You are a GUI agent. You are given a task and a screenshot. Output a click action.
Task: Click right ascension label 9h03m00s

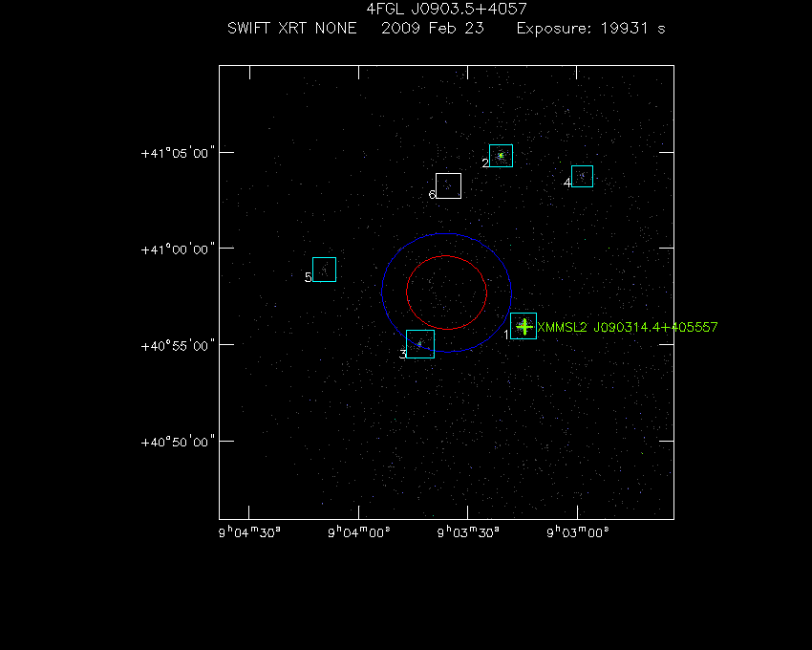(578, 532)
